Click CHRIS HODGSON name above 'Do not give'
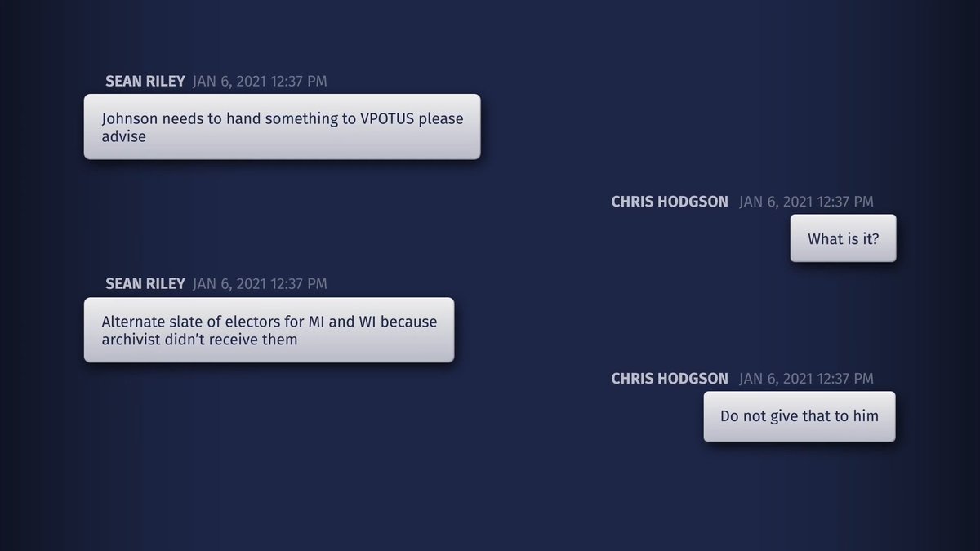Viewport: 980px width, 551px height. pyautogui.click(x=670, y=379)
